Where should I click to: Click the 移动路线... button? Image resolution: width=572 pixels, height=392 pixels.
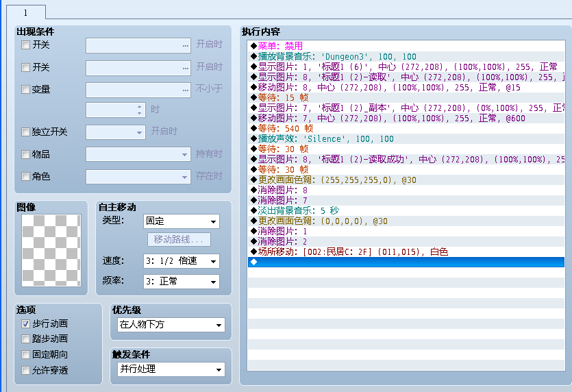click(x=179, y=239)
